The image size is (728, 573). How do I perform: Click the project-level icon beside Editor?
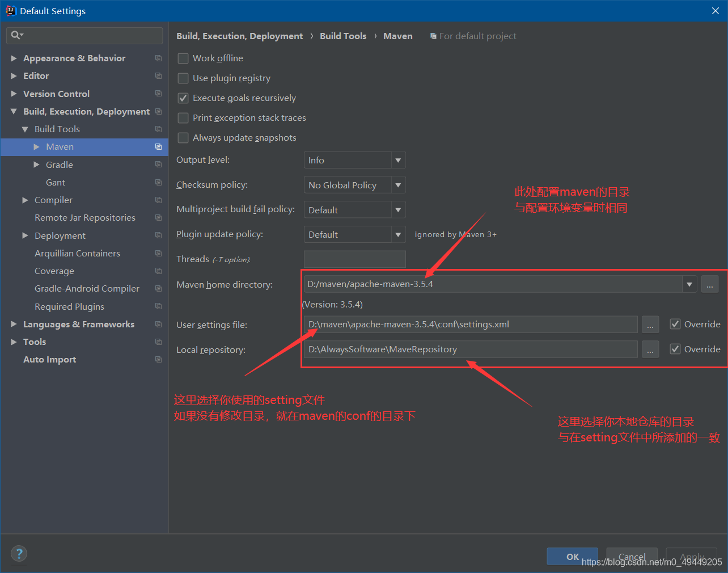158,76
